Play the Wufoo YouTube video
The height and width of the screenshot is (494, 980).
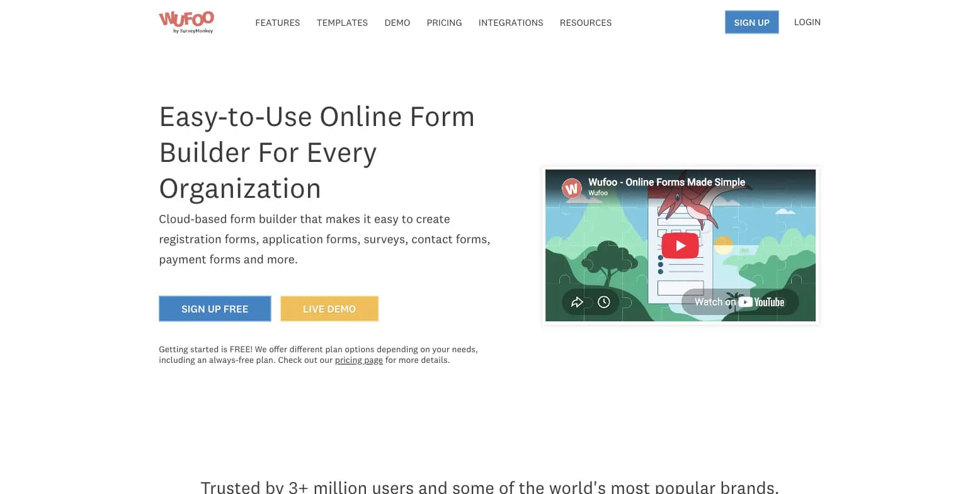point(680,246)
